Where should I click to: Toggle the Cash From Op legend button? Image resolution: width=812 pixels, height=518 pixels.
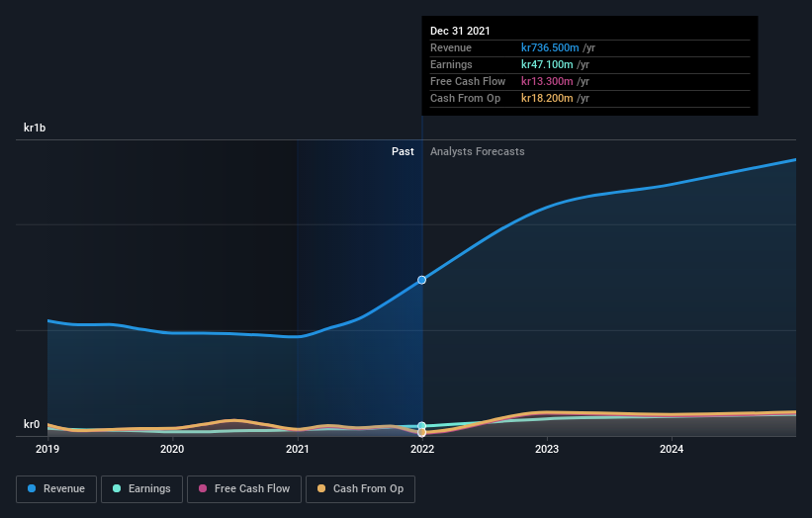coord(360,489)
